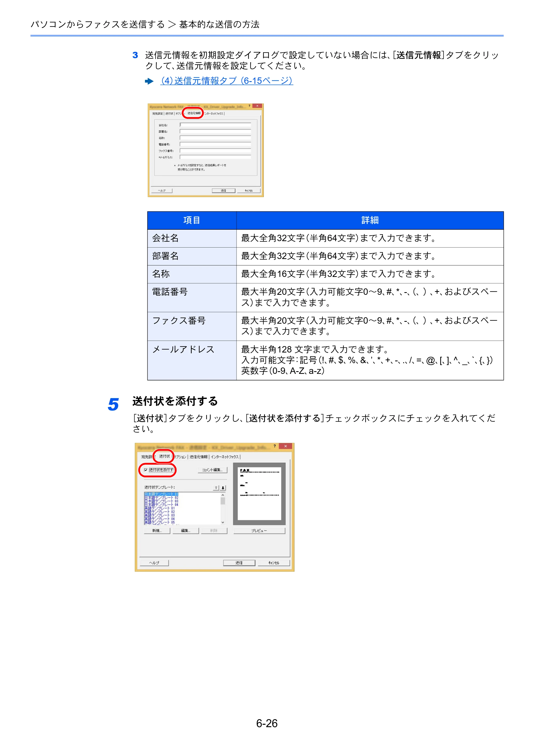This screenshot has width=534, height=756.
Task: Click the 電話番号 input field
Action: pos(215,144)
